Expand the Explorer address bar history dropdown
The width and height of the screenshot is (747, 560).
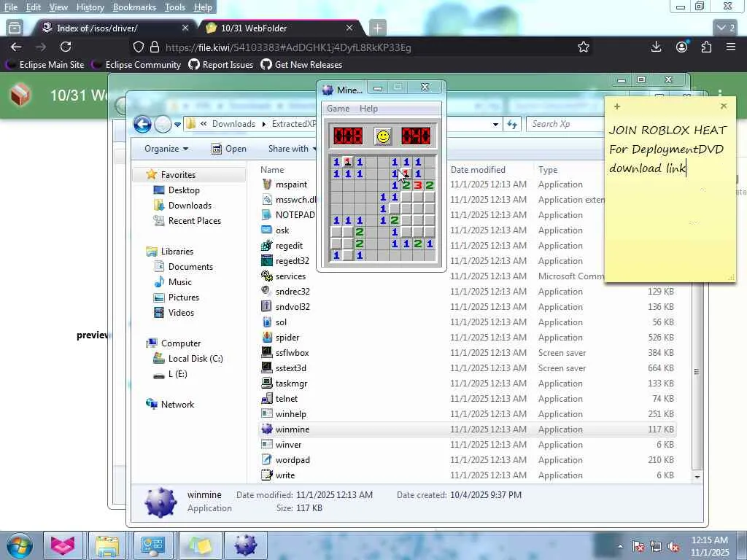tap(495, 124)
